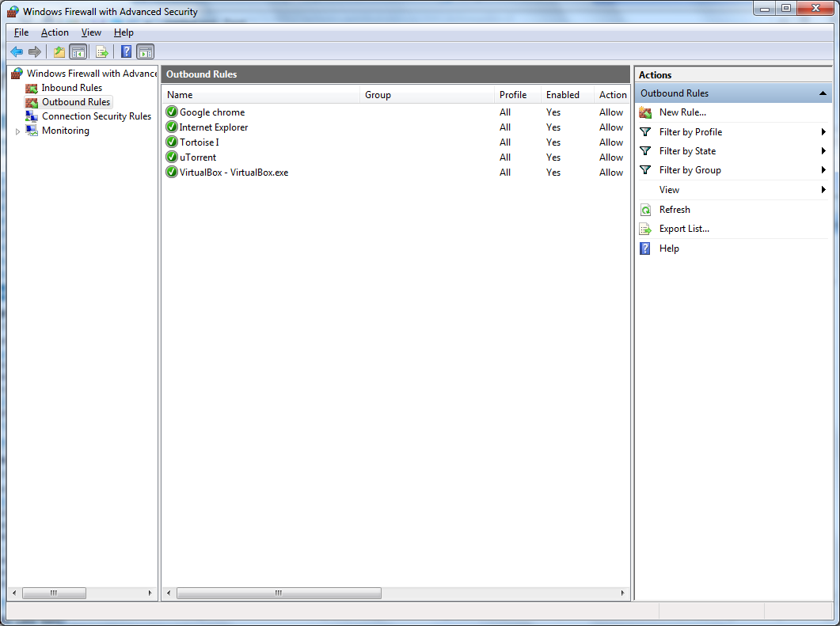Click left arrow of tree pane scrollbar
Image resolution: width=840 pixels, height=626 pixels.
tap(14, 593)
